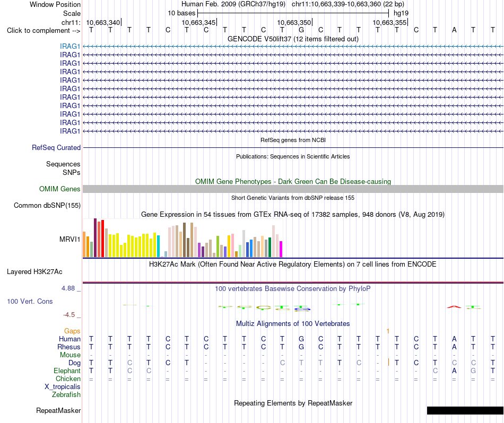Click the hg19 label beside scale bar

pos(401,13)
